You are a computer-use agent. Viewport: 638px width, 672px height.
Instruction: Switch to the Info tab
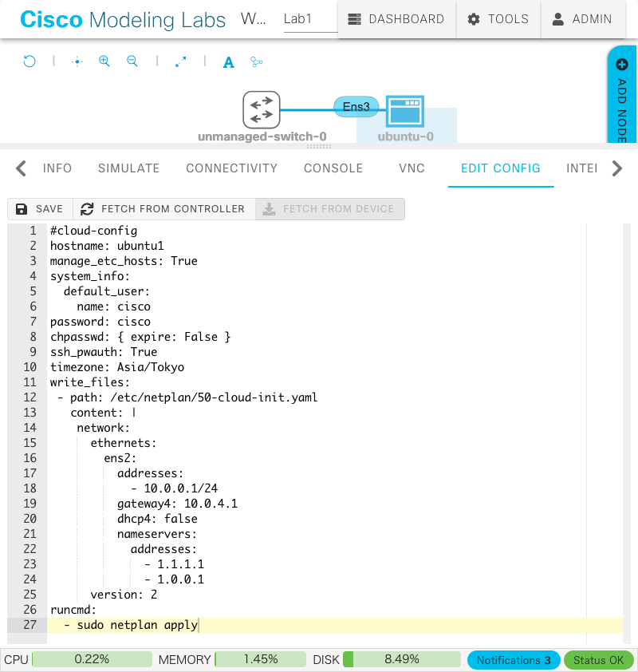tap(57, 168)
